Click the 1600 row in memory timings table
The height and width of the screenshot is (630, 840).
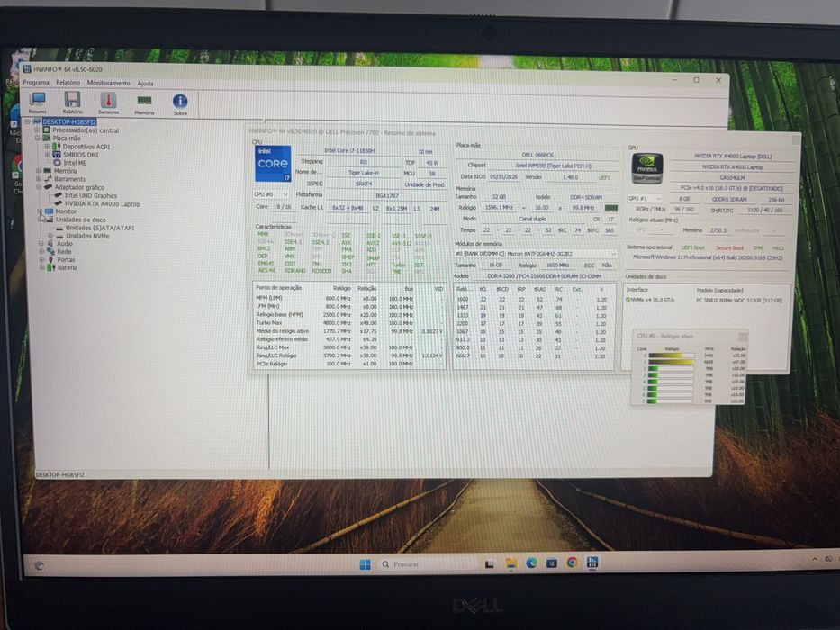(534, 300)
